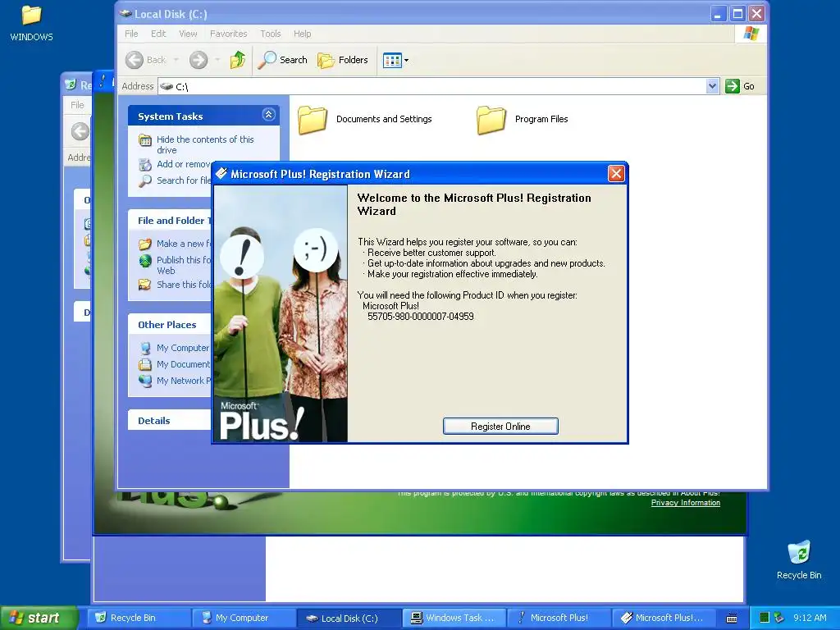
Task: Go up one folder level
Action: [238, 60]
